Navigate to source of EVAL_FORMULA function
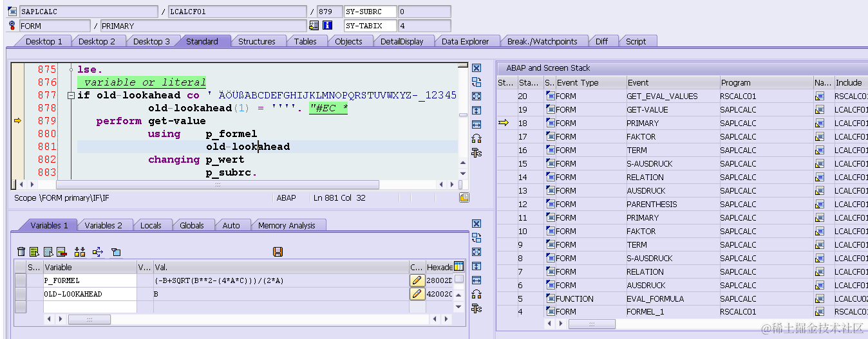Screen dimensions: 868x339 pyautogui.click(x=820, y=298)
